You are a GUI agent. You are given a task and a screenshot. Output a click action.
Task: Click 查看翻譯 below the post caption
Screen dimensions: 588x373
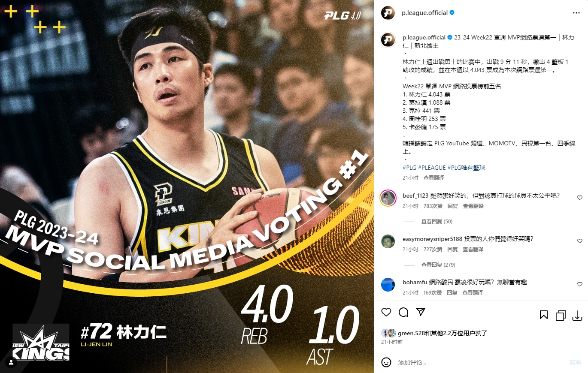coord(434,177)
